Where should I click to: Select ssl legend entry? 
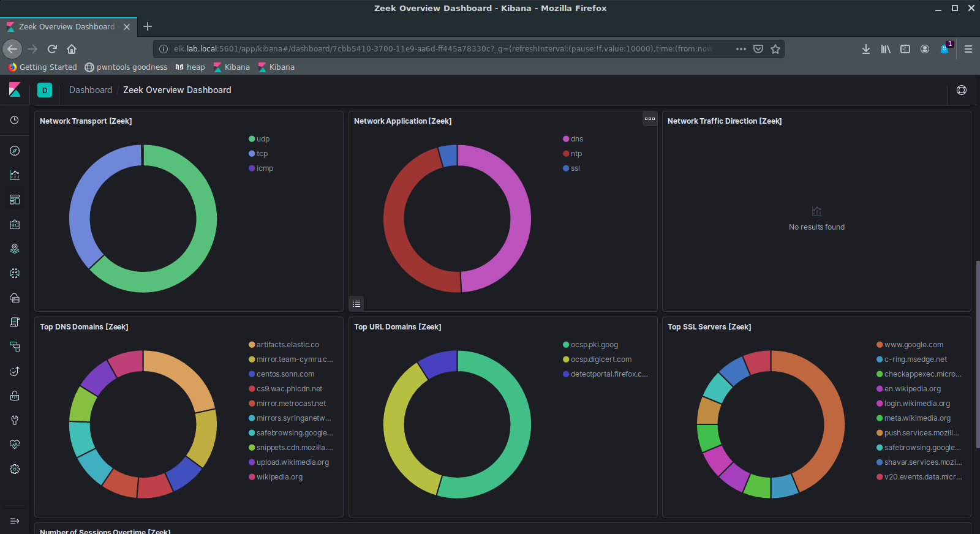pos(571,168)
